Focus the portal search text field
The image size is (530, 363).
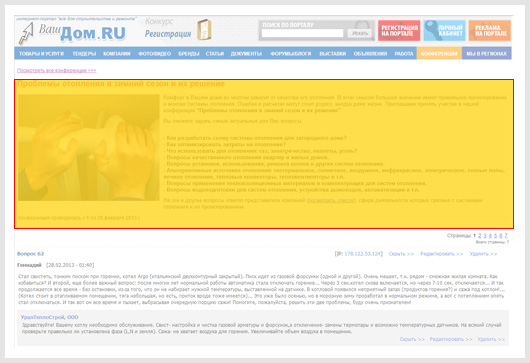(302, 33)
